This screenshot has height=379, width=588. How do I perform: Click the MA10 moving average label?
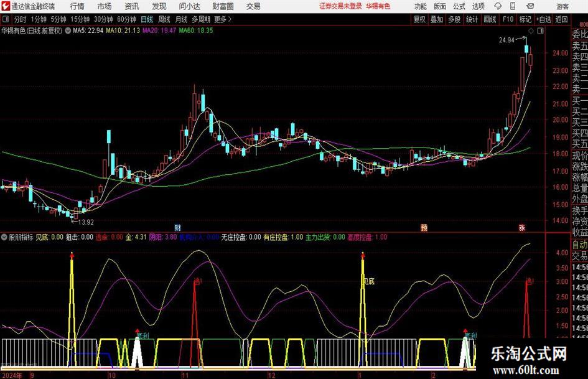point(123,30)
